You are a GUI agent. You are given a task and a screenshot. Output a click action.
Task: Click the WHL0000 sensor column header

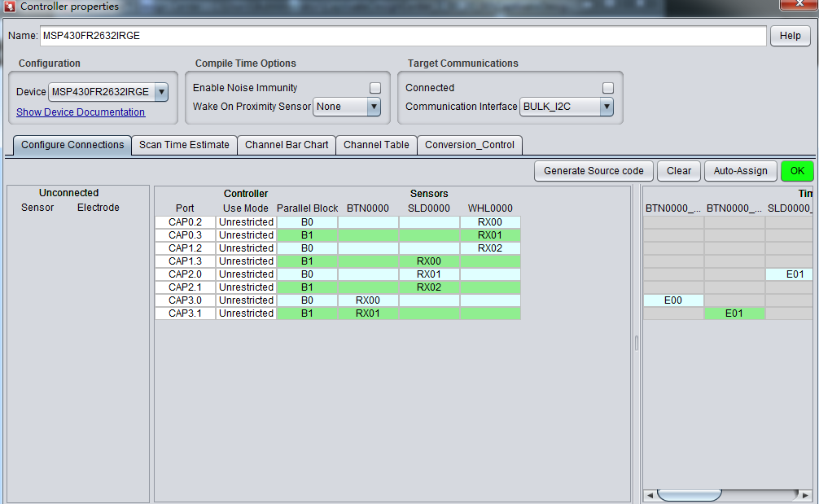490,208
